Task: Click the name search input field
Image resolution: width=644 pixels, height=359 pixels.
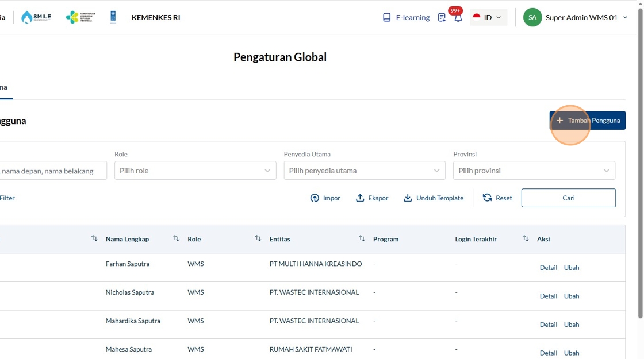Action: (x=53, y=171)
